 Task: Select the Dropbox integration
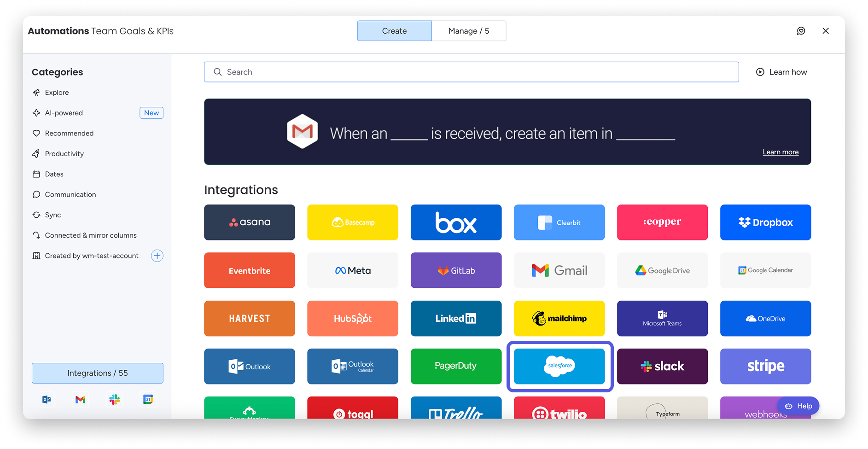(765, 222)
